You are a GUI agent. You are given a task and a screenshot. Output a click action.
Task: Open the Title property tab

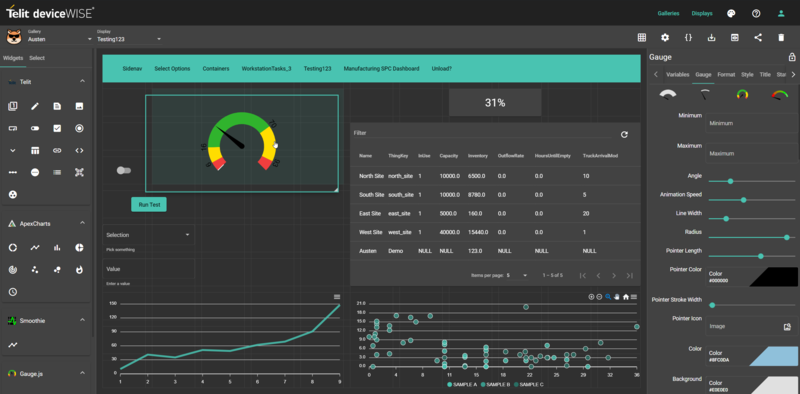click(x=765, y=75)
